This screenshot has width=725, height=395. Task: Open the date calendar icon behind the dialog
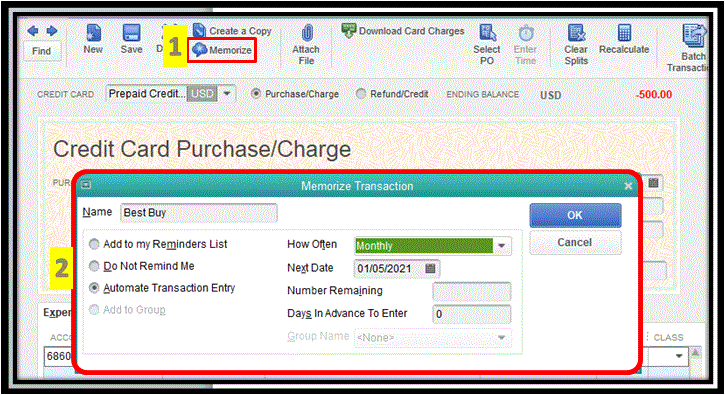pyautogui.click(x=653, y=182)
